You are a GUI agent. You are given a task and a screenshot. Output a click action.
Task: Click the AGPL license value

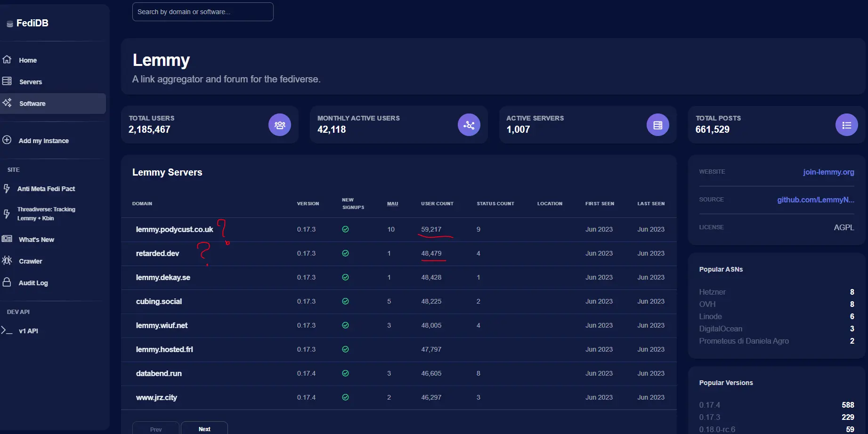click(844, 227)
